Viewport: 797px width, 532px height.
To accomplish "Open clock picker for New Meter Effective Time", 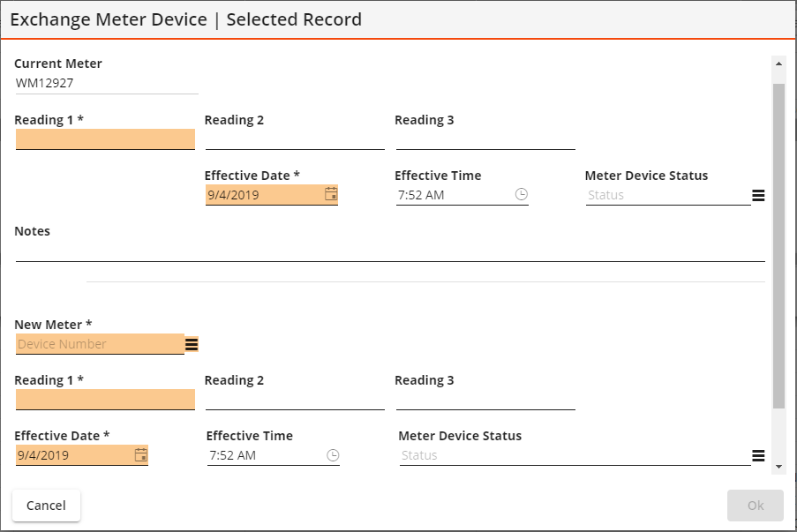I will [333, 454].
